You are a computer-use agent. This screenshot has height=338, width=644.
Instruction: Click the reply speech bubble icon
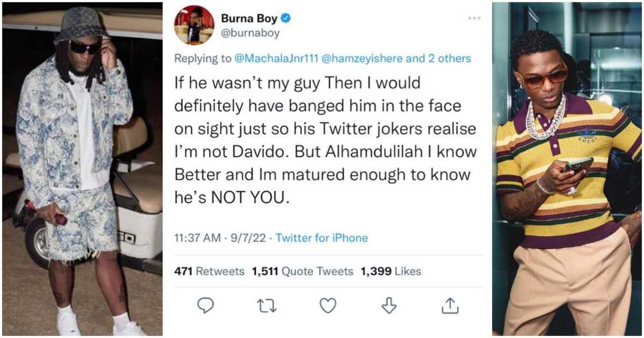tap(206, 305)
